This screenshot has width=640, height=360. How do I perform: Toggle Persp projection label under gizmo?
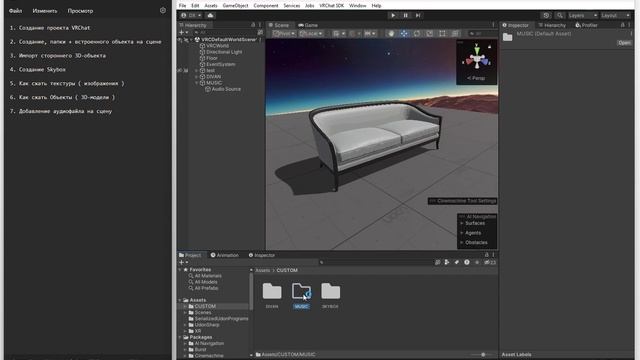476,78
